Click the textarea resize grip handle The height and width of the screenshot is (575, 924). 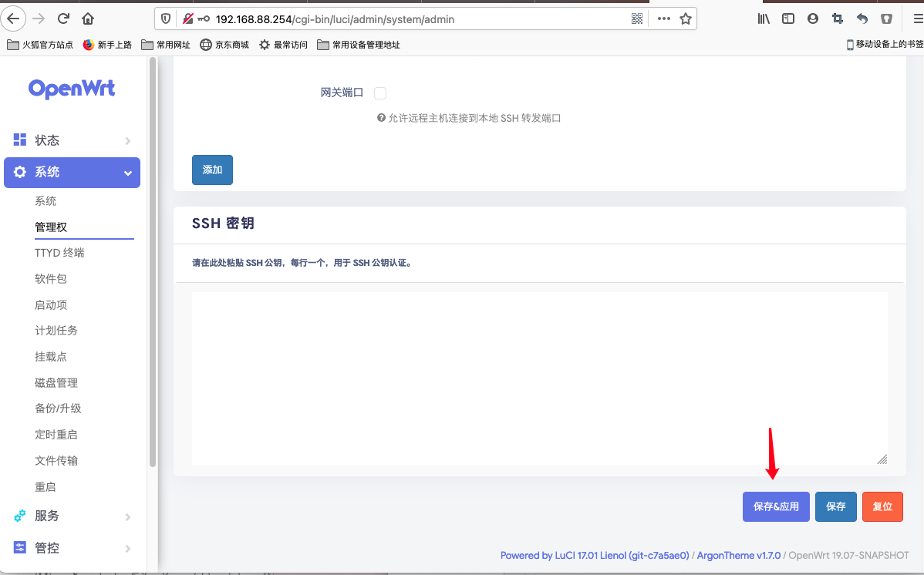[882, 459]
